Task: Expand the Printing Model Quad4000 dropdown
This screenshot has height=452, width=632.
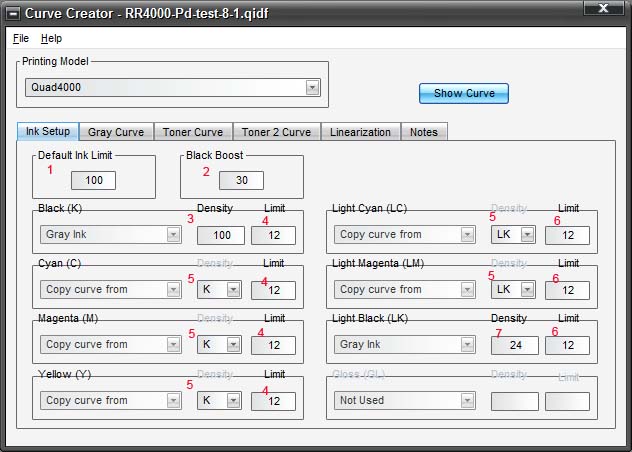Action: [312, 88]
